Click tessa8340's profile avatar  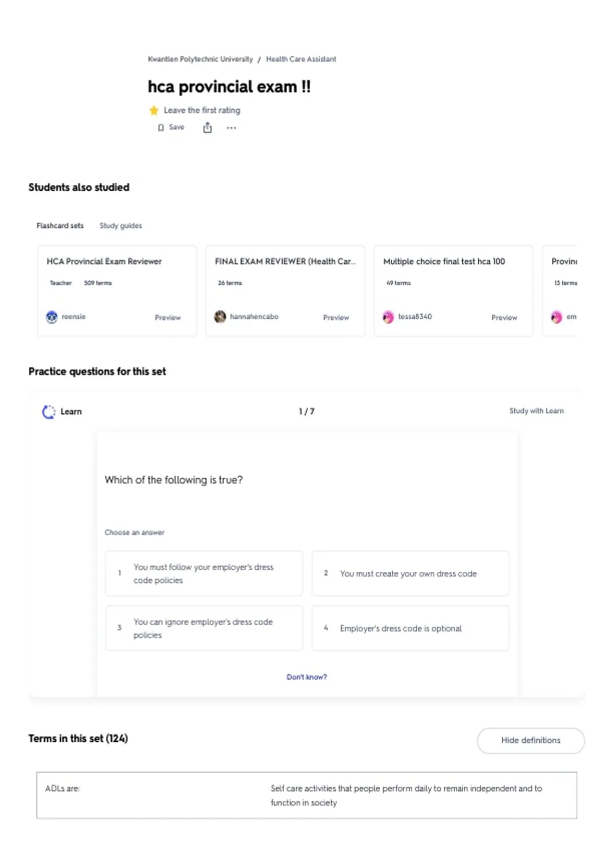pyautogui.click(x=388, y=317)
